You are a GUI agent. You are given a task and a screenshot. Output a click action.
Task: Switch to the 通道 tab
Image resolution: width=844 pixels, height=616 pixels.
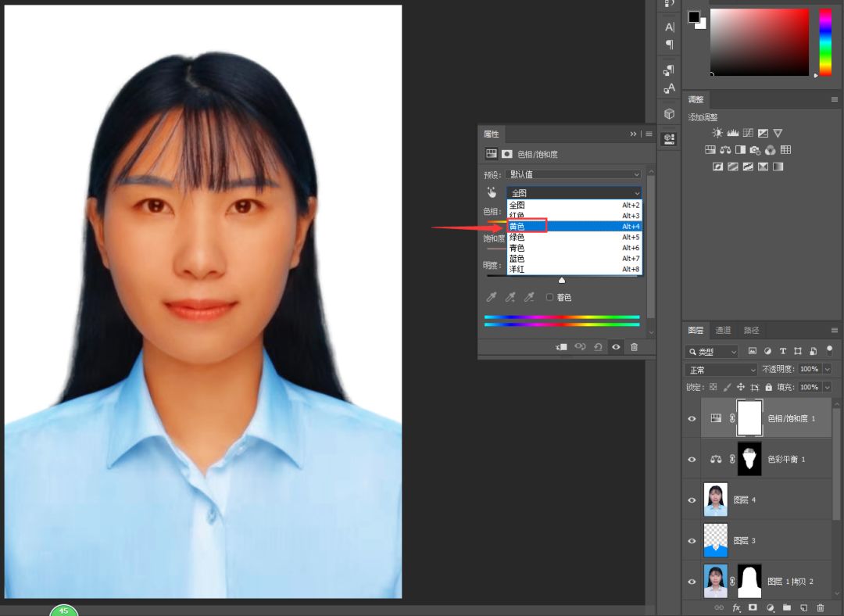[724, 330]
